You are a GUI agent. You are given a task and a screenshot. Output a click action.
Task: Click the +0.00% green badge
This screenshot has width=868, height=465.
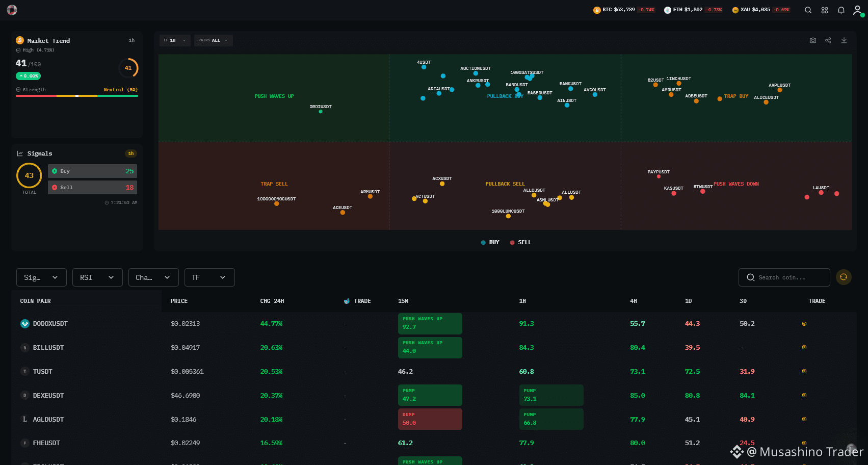[x=28, y=76]
